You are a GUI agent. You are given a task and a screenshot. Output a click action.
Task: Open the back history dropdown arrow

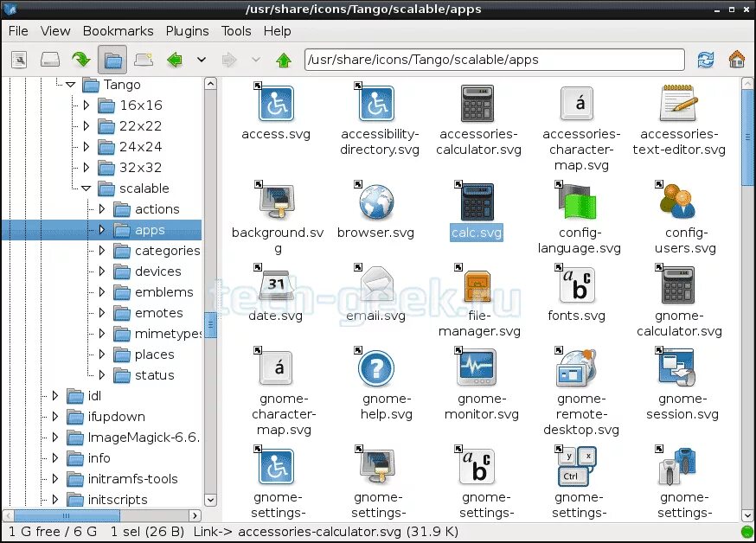point(202,60)
